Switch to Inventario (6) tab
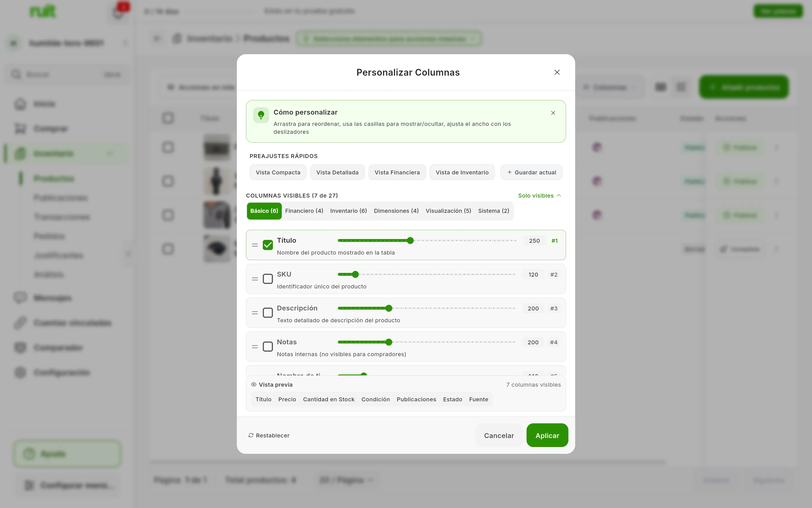Image resolution: width=812 pixels, height=508 pixels. coord(348,211)
